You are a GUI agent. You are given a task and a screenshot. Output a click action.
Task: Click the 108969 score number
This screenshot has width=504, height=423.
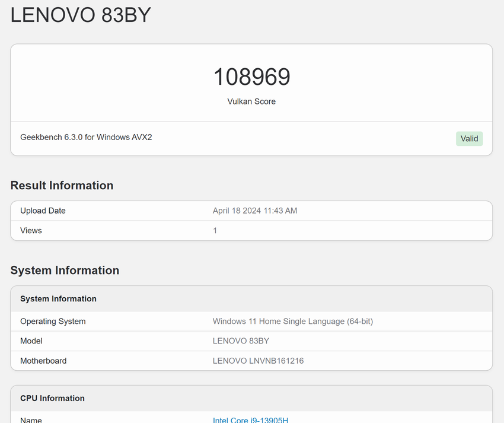251,77
